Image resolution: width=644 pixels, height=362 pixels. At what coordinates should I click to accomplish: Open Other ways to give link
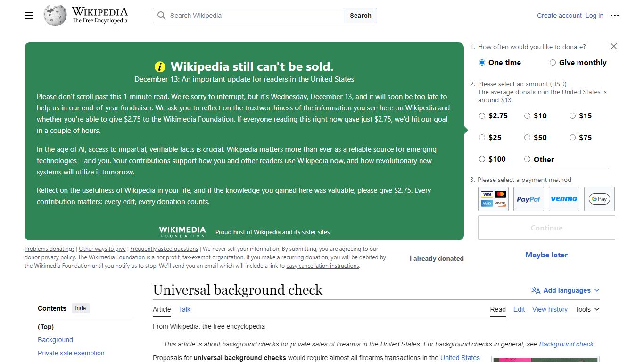pyautogui.click(x=102, y=249)
